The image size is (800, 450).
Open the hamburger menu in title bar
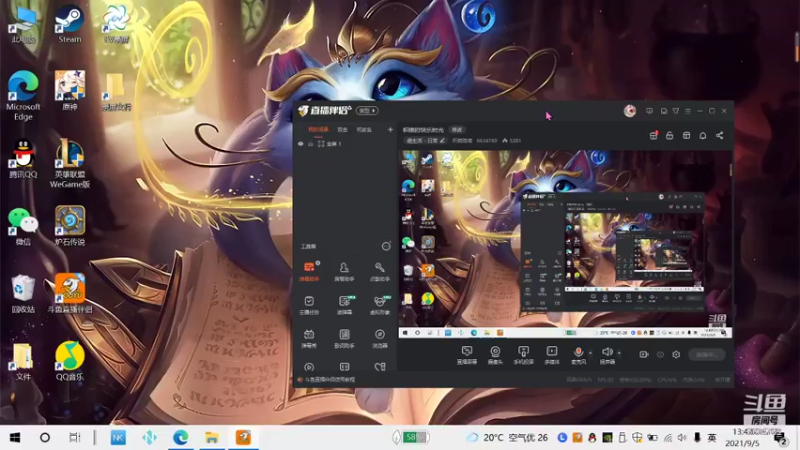[x=688, y=111]
